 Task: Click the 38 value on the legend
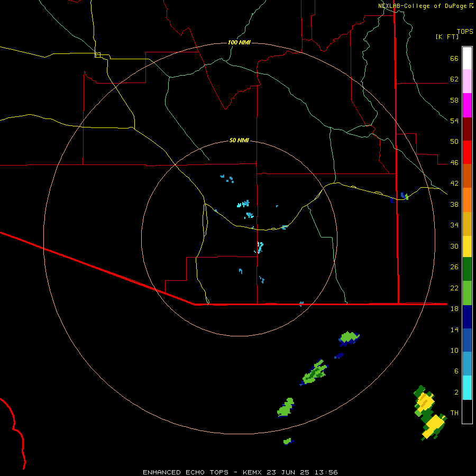point(454,204)
